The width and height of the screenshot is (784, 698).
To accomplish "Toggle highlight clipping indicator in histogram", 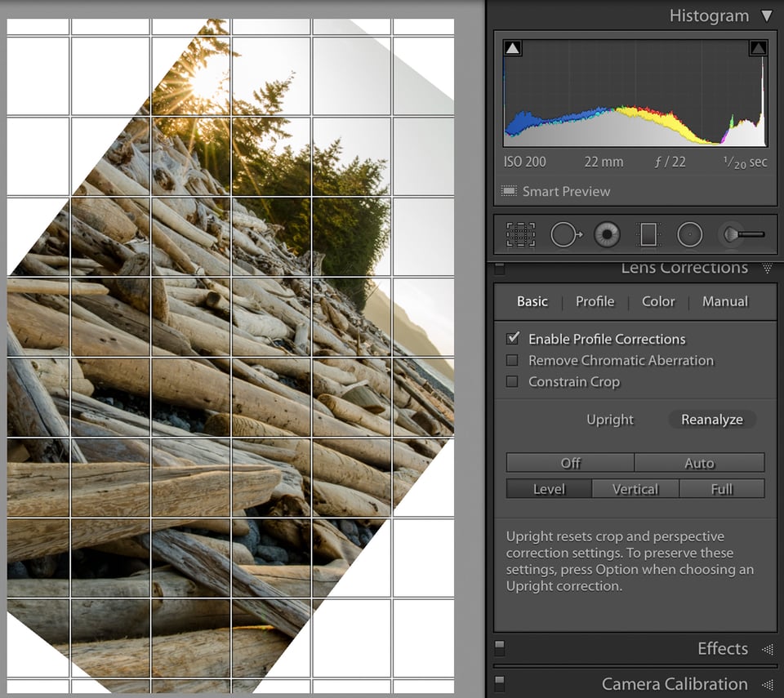I will 758,48.
